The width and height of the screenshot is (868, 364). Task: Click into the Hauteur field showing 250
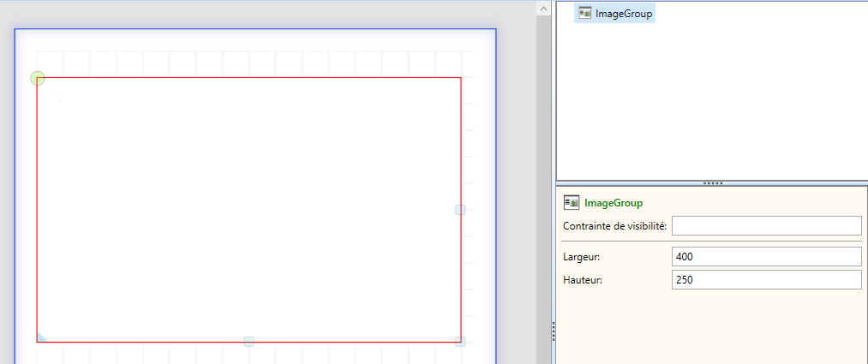767,280
